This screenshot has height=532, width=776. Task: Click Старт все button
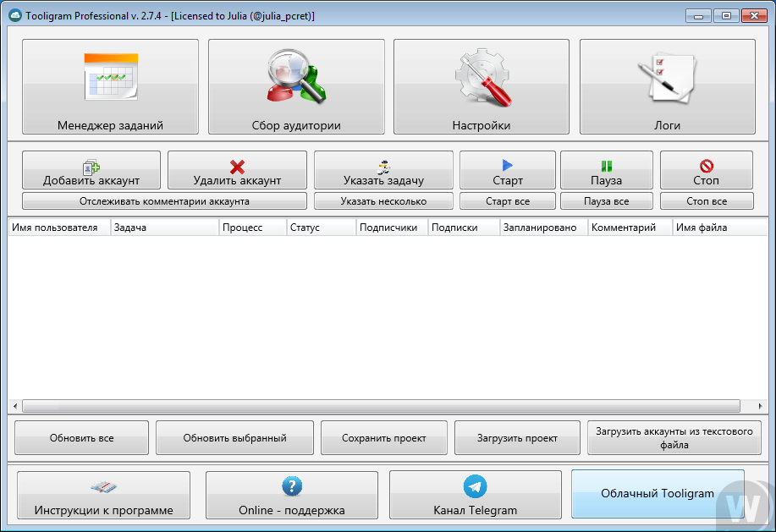click(x=508, y=201)
